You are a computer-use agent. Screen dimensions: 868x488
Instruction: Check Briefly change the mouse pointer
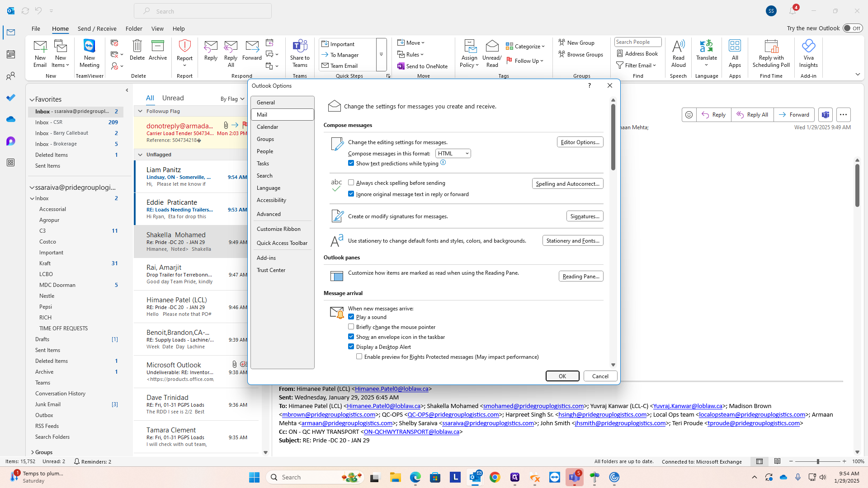click(x=351, y=327)
